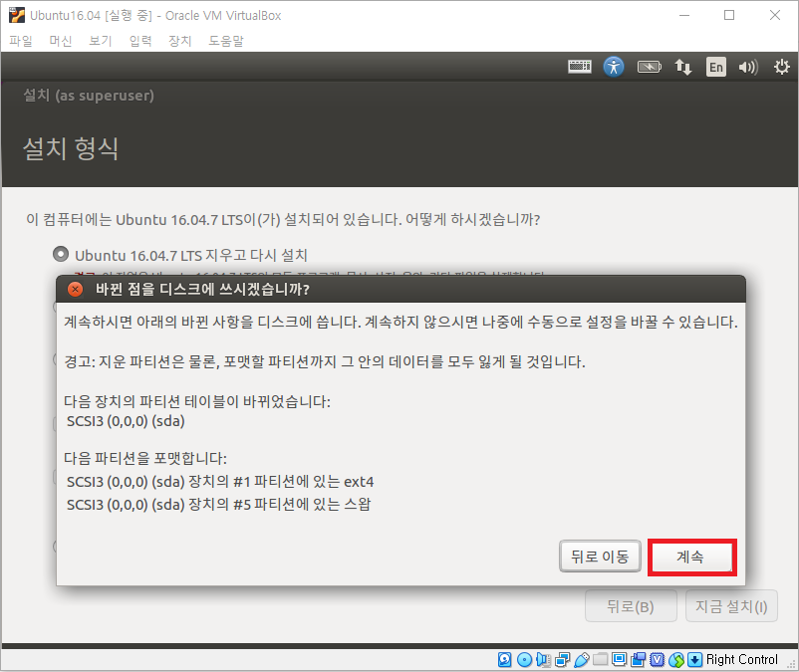The width and height of the screenshot is (799, 672).
Task: Click the window resize grip in status bar corner
Action: 791,664
